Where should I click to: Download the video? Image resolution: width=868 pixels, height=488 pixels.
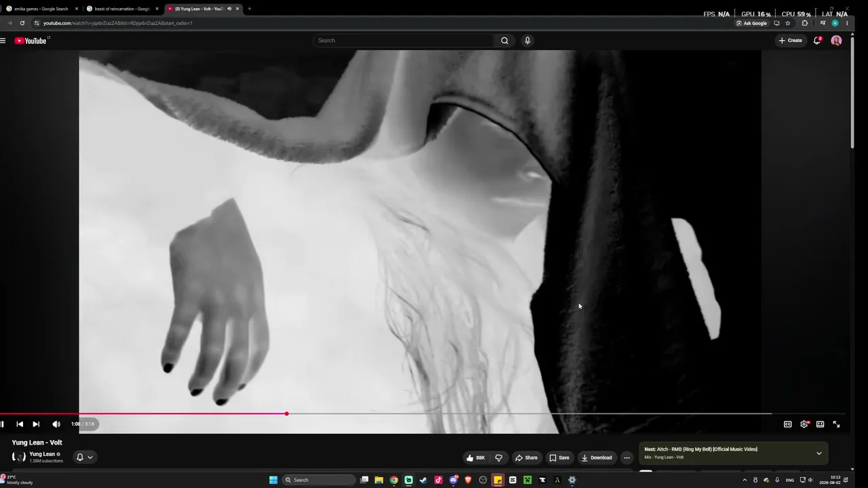pyautogui.click(x=597, y=457)
